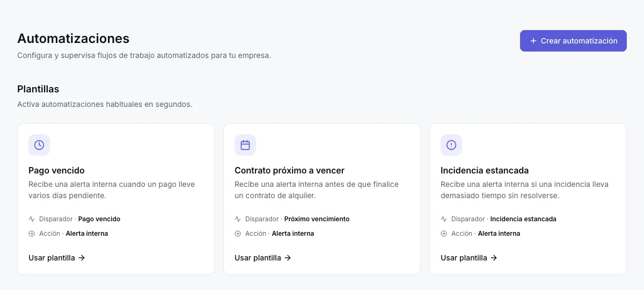Click 'Activa automatizaciones habituales en segundos' text
The height and width of the screenshot is (290, 644).
pyautogui.click(x=105, y=104)
